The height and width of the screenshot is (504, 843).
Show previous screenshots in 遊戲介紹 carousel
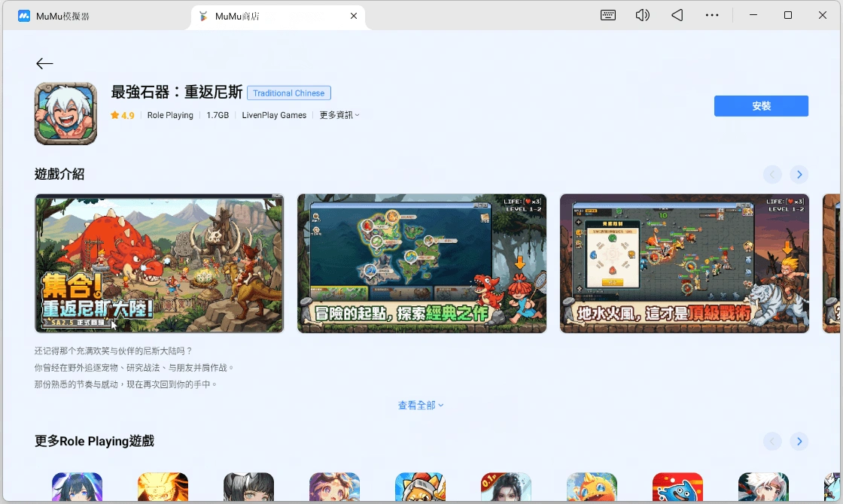[x=772, y=174]
